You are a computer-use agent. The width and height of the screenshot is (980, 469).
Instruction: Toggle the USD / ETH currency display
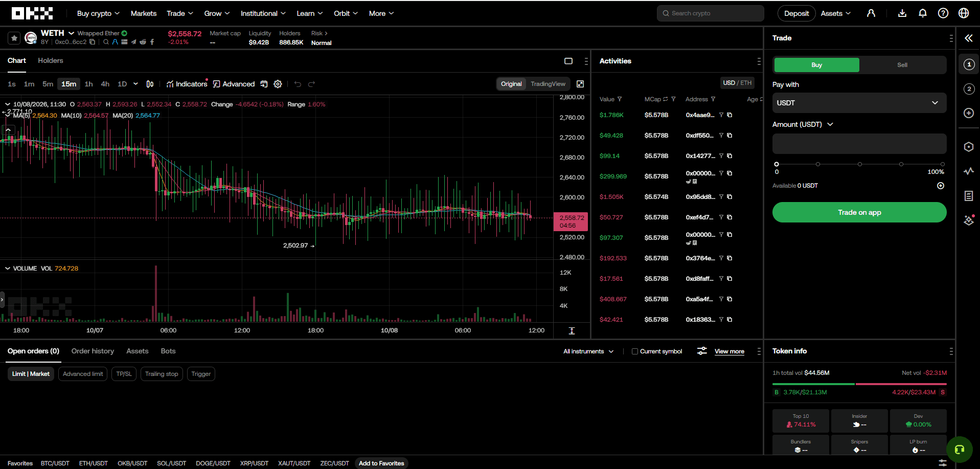[737, 83]
